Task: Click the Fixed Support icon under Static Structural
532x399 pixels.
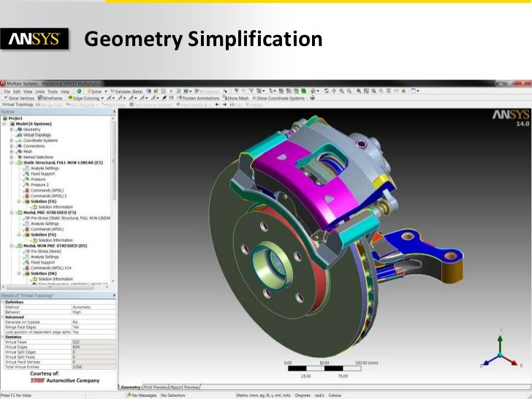Action: [27, 174]
